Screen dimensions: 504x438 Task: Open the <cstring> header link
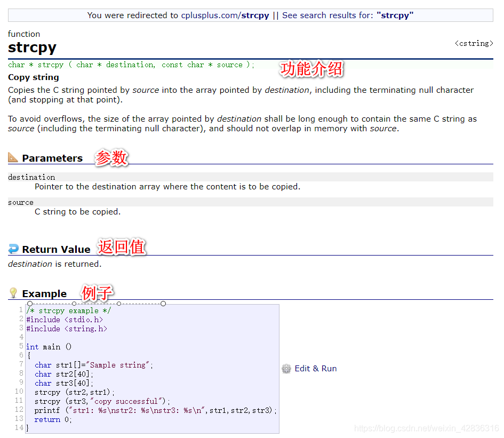pos(474,43)
